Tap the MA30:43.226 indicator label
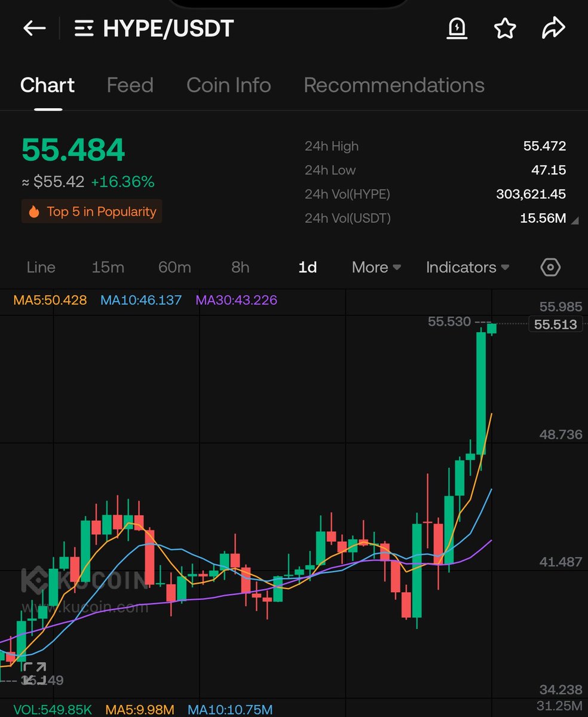Image resolution: width=588 pixels, height=717 pixels. click(x=236, y=300)
